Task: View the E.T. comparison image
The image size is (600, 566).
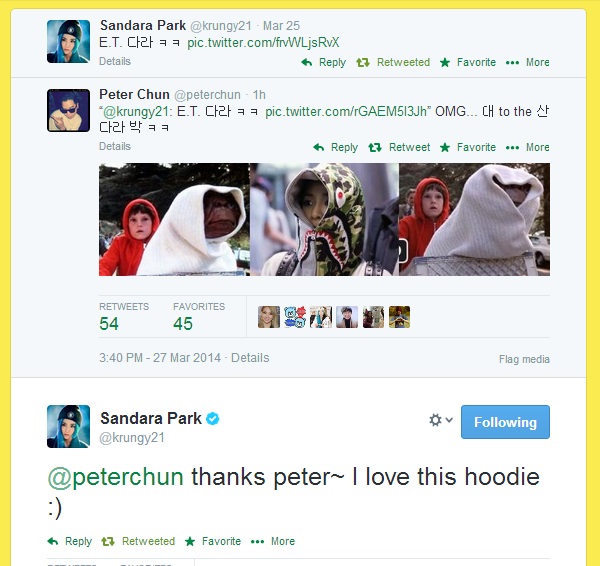Action: [x=324, y=219]
